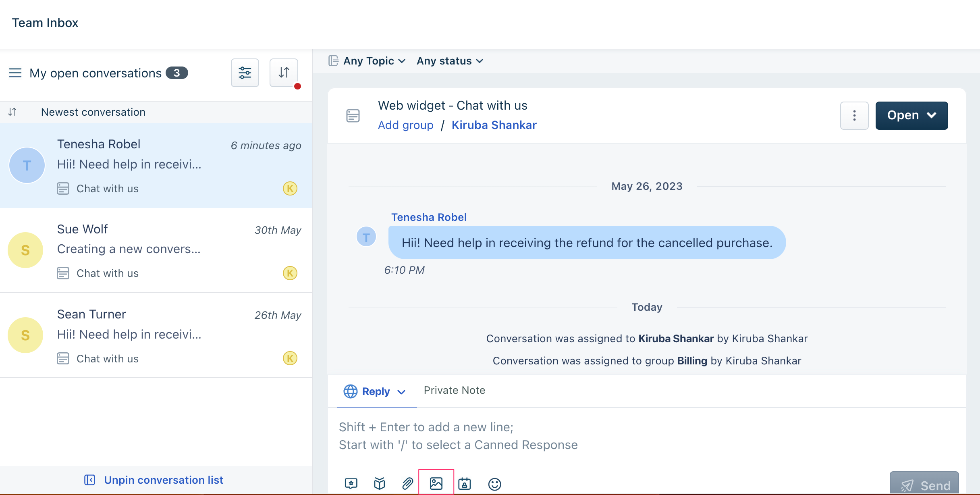Toggle the My open conversations filter
Image resolution: width=980 pixels, height=495 pixels.
pos(15,73)
